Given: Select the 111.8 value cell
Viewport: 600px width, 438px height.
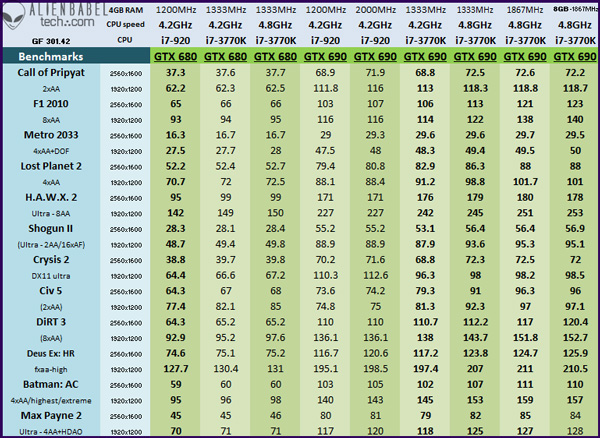Looking at the screenshot, I should (x=325, y=88).
